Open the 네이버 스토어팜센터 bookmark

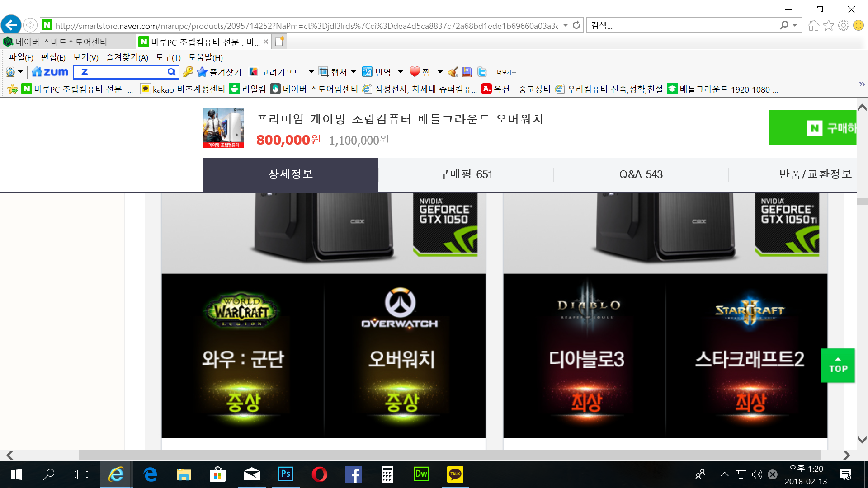(x=314, y=89)
